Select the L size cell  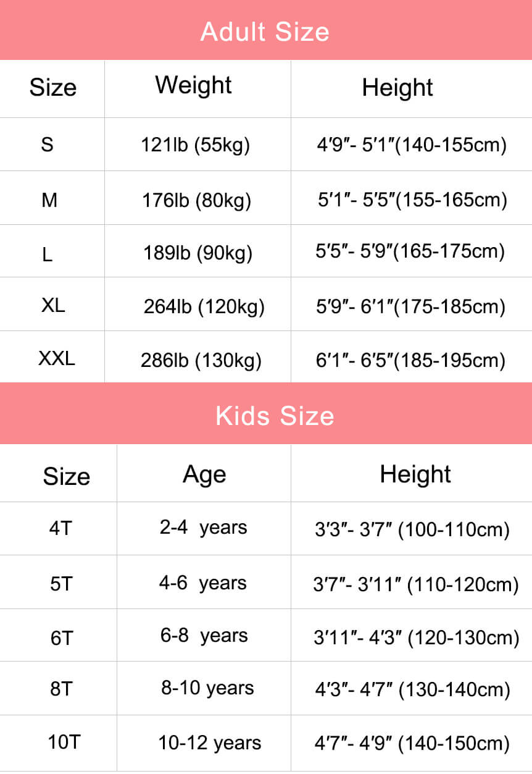[48, 254]
